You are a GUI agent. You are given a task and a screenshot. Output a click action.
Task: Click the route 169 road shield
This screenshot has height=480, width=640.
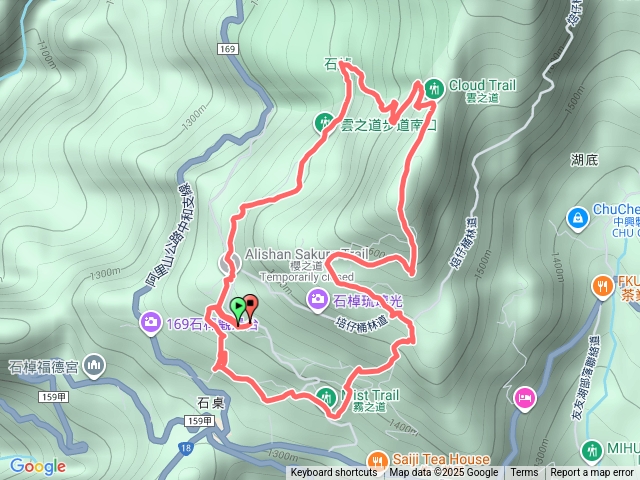tap(227, 49)
